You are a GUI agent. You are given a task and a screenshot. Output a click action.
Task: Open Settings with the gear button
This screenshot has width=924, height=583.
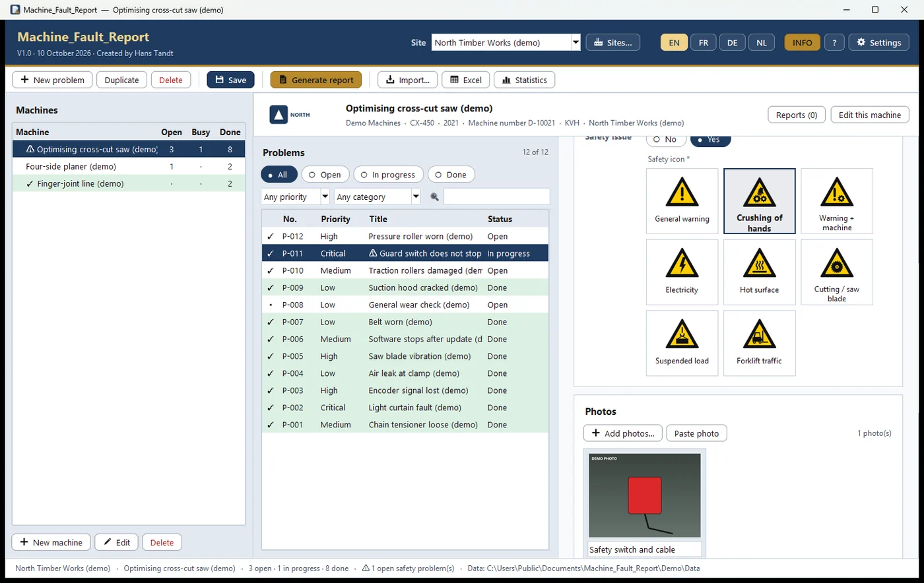pyautogui.click(x=878, y=42)
